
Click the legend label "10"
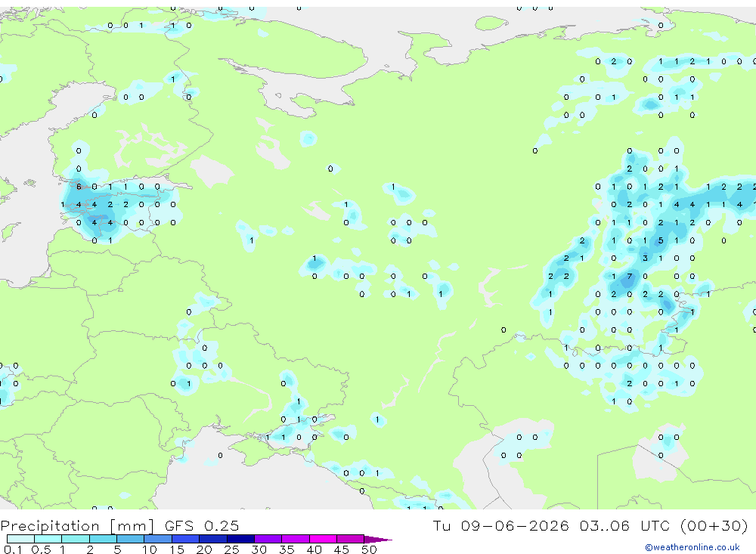[x=150, y=549]
